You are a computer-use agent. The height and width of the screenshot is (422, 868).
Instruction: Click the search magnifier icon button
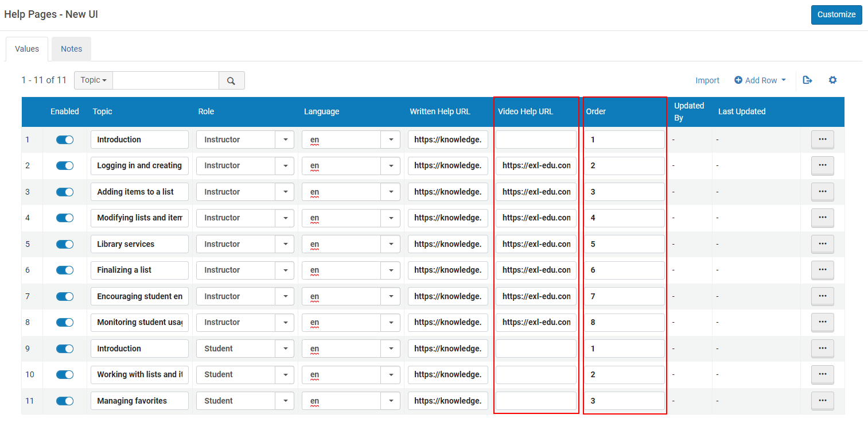232,80
